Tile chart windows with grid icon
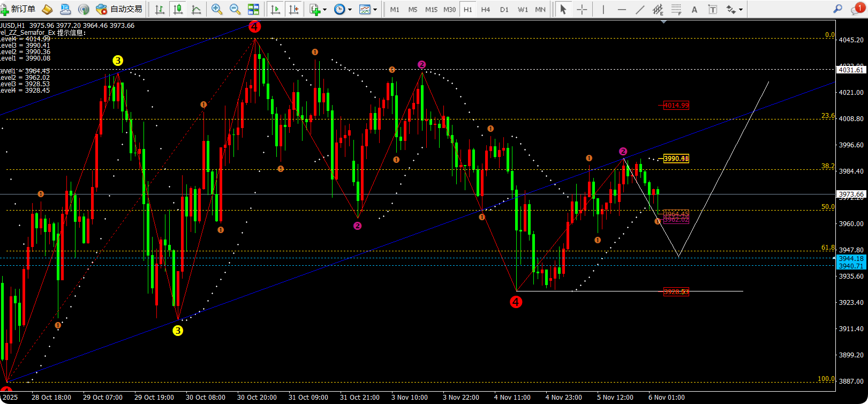This screenshot has width=868, height=404. pos(253,9)
